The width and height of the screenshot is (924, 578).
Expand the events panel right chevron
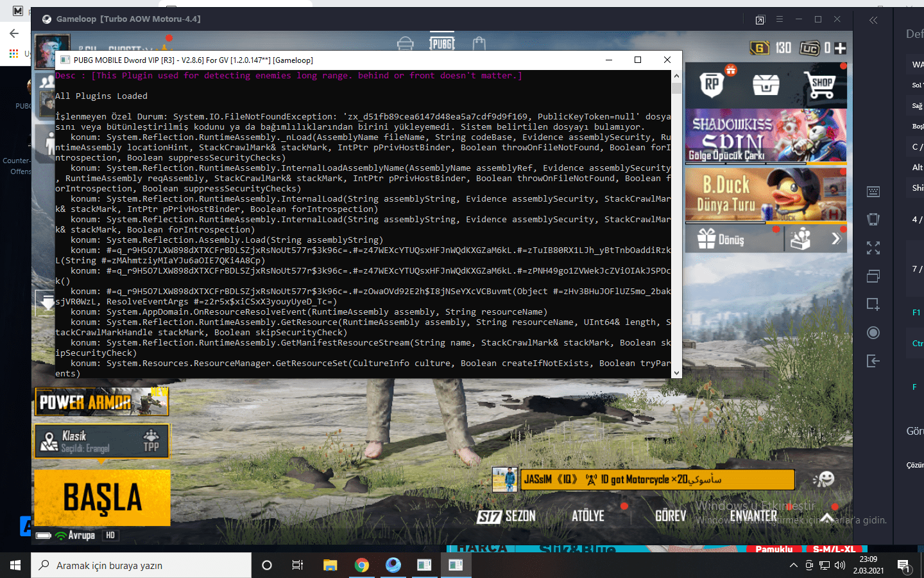coord(836,239)
